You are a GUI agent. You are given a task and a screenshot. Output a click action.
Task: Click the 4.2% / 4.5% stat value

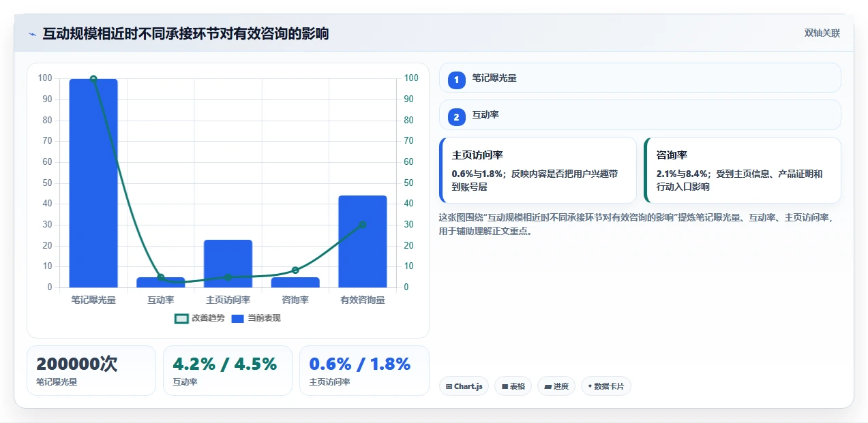[x=225, y=364]
